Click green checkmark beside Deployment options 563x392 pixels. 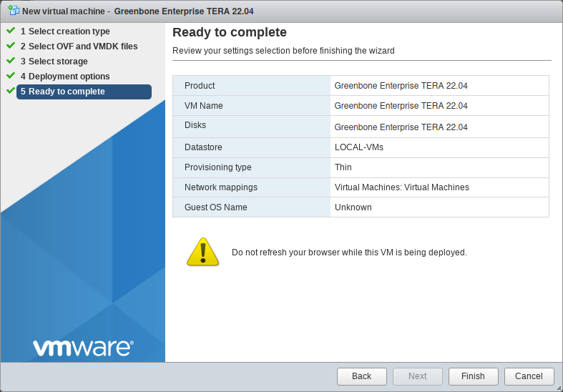11,76
